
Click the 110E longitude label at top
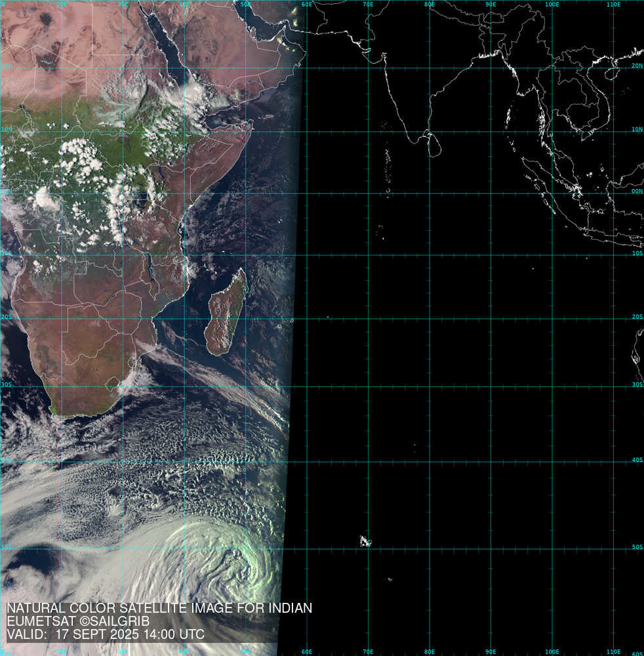(614, 5)
